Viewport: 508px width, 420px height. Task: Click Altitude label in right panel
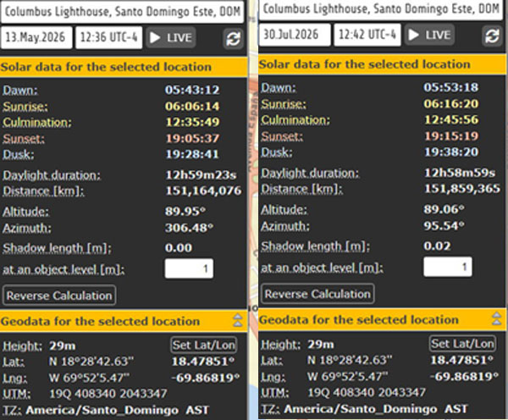pyautogui.click(x=284, y=210)
